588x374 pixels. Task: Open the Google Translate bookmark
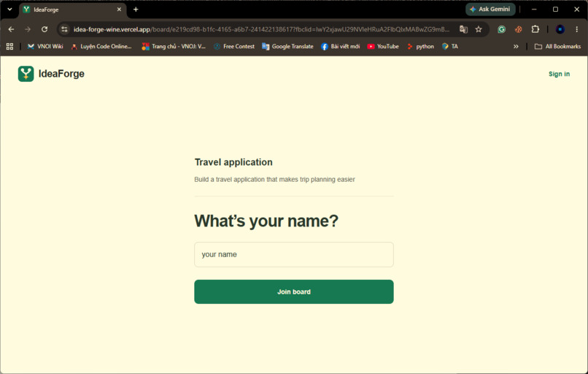(287, 47)
